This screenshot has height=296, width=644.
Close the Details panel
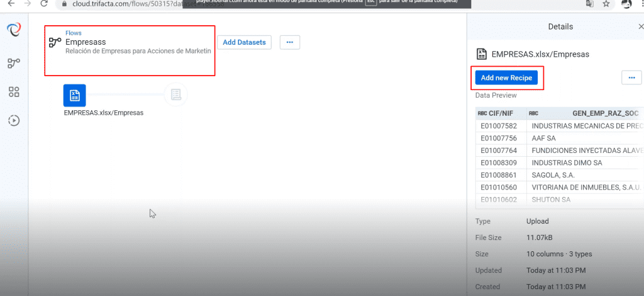point(641,26)
